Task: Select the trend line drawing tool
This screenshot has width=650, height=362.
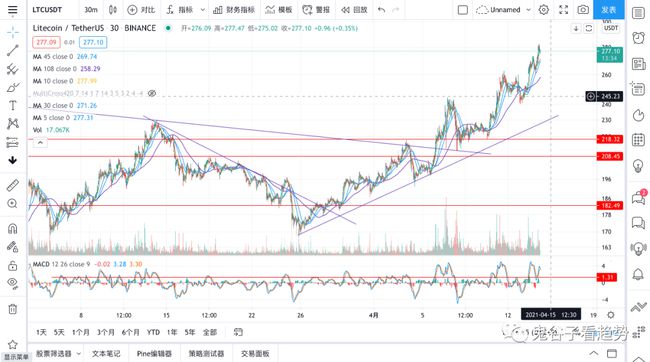Action: (12, 50)
